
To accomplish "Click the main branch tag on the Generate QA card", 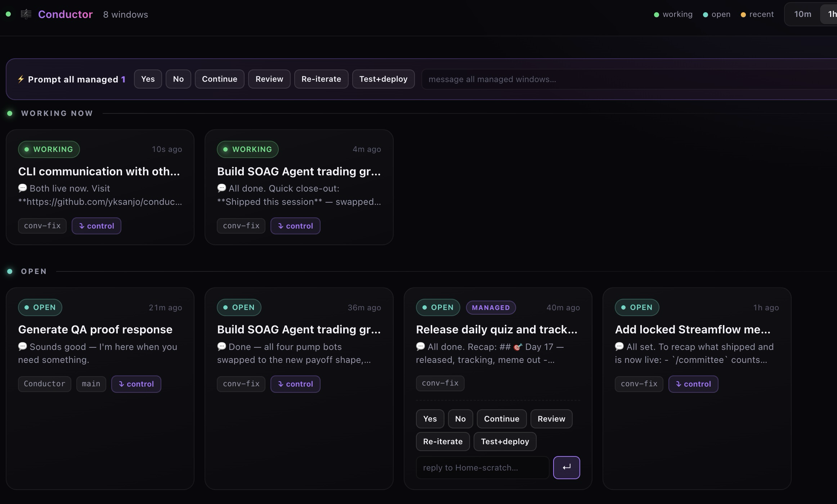I will point(91,384).
